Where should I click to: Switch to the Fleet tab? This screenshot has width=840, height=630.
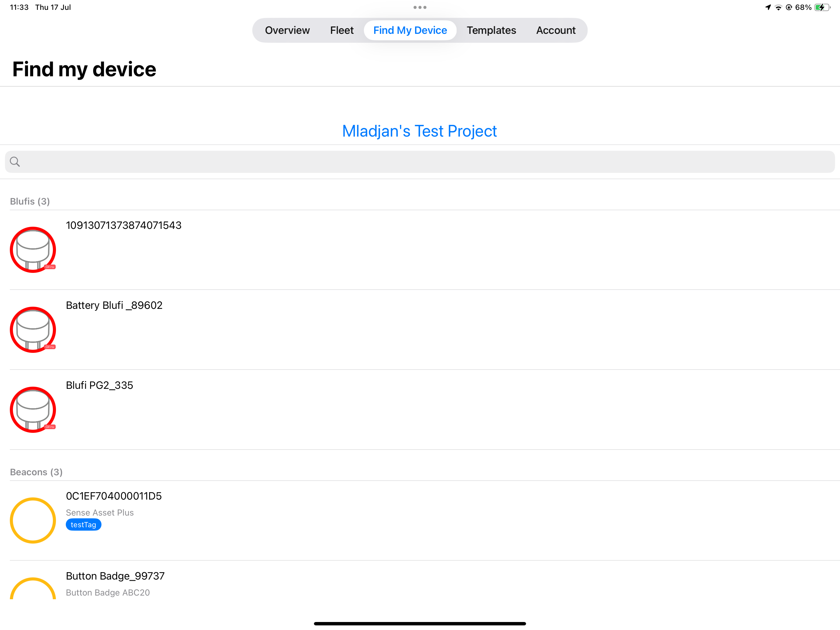(341, 30)
